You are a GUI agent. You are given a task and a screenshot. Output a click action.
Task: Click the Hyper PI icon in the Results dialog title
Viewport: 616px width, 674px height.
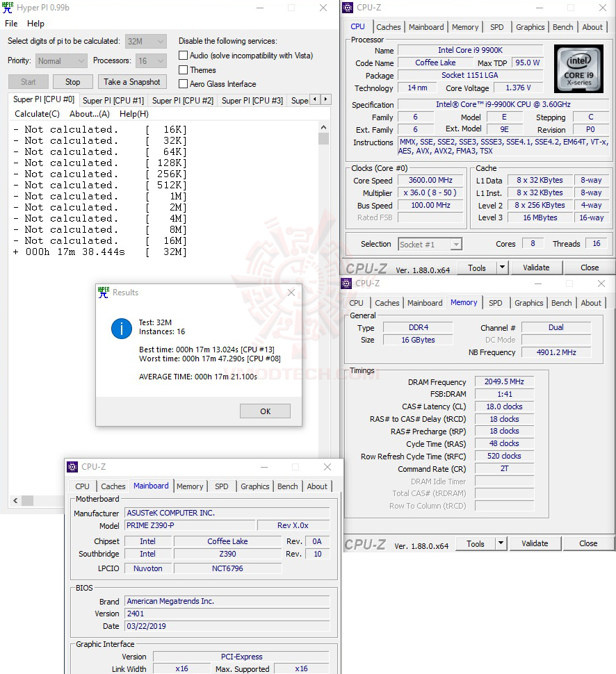coord(103,293)
